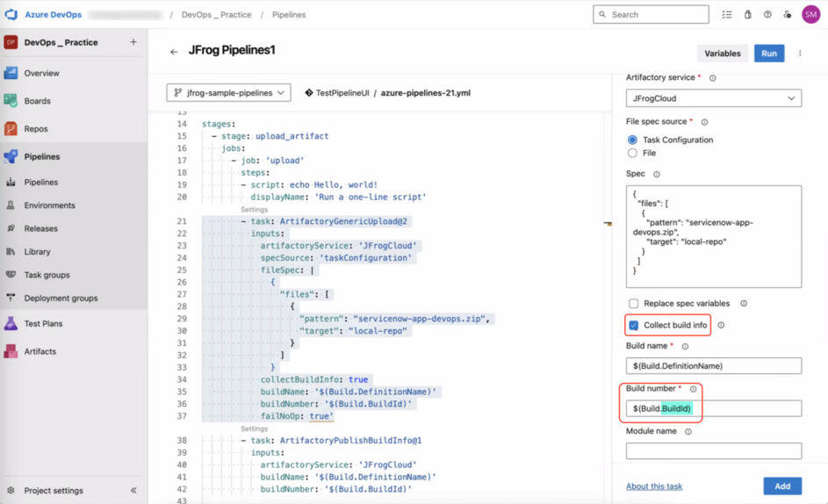Click the Build name input field
The width and height of the screenshot is (828, 504).
coord(713,365)
